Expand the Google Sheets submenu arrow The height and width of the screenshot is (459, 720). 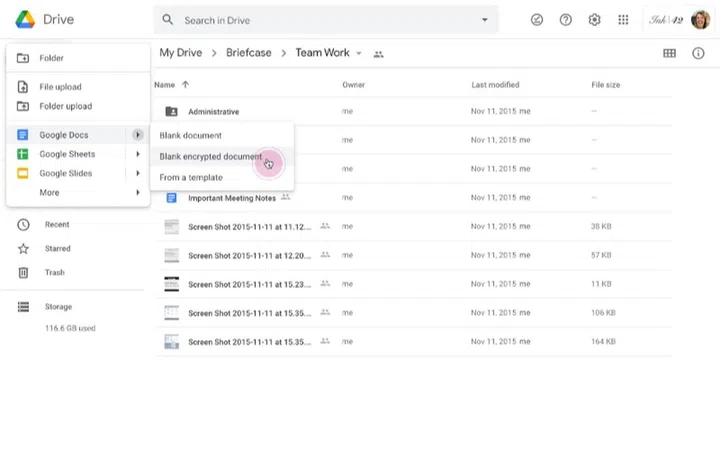tap(138, 154)
